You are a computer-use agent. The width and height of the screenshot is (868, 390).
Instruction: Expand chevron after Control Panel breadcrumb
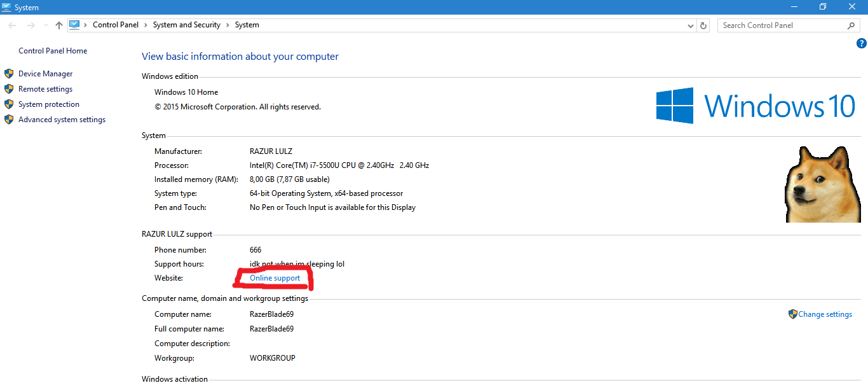pyautogui.click(x=146, y=25)
